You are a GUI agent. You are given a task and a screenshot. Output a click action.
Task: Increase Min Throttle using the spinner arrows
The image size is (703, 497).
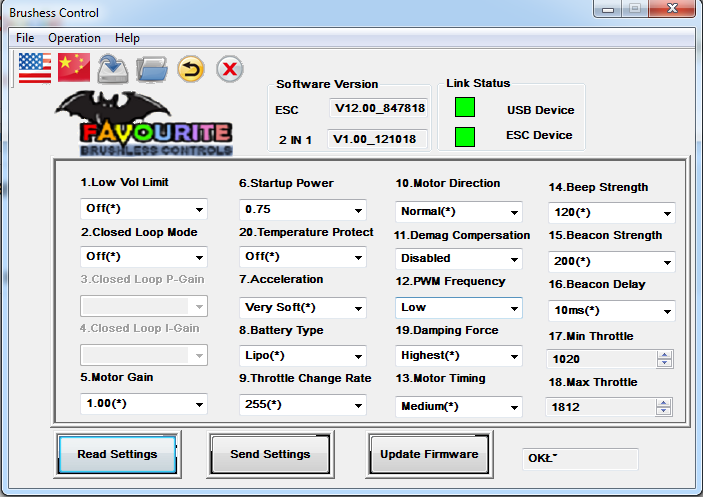click(x=663, y=354)
